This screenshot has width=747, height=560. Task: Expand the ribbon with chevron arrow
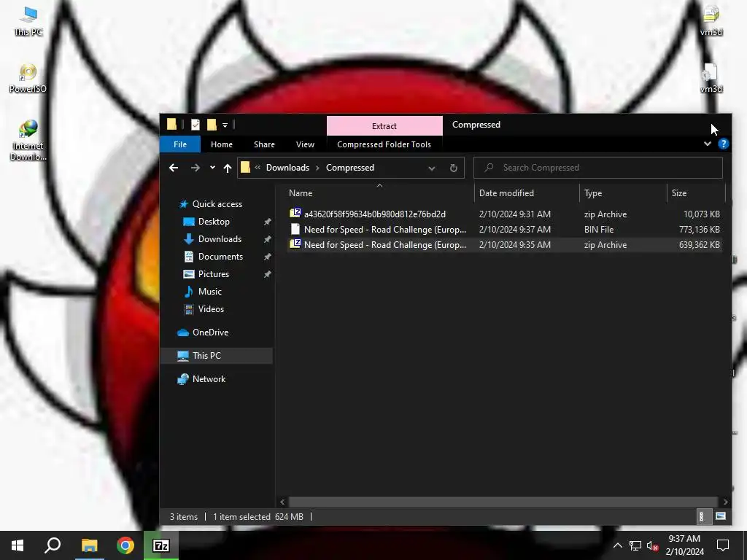708,144
